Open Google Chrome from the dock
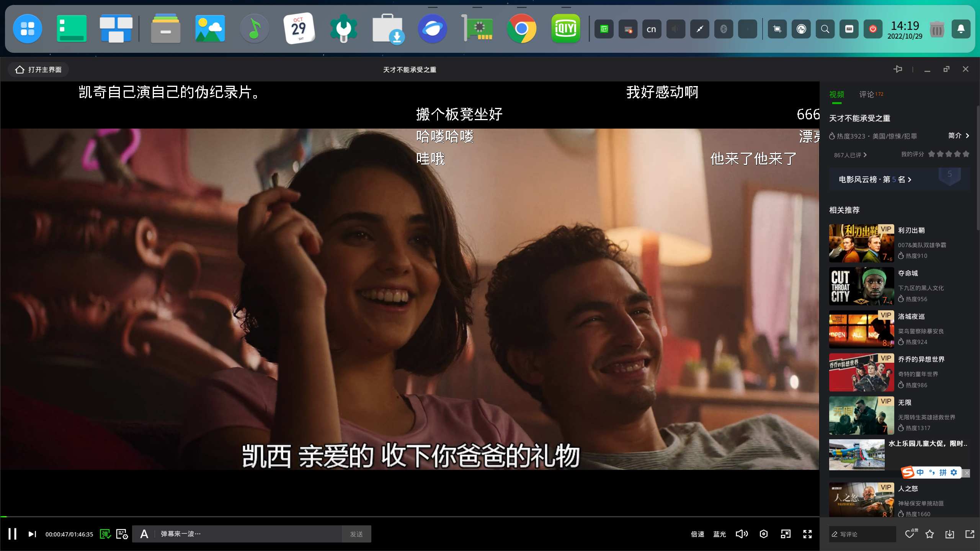Viewport: 980px width, 551px height. (521, 29)
